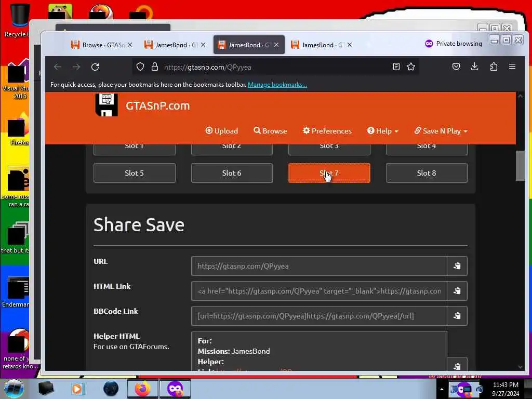Expand the Help dropdown menu
The image size is (532, 399).
coord(383,131)
